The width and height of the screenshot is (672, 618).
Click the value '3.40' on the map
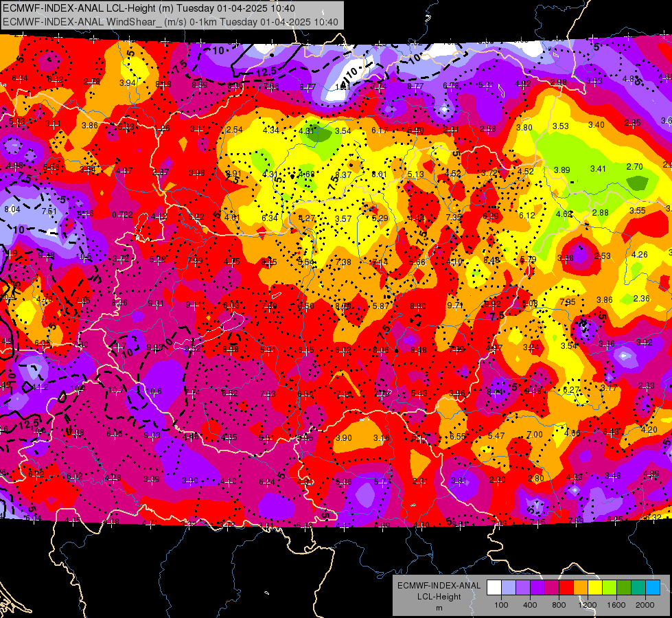click(x=596, y=125)
